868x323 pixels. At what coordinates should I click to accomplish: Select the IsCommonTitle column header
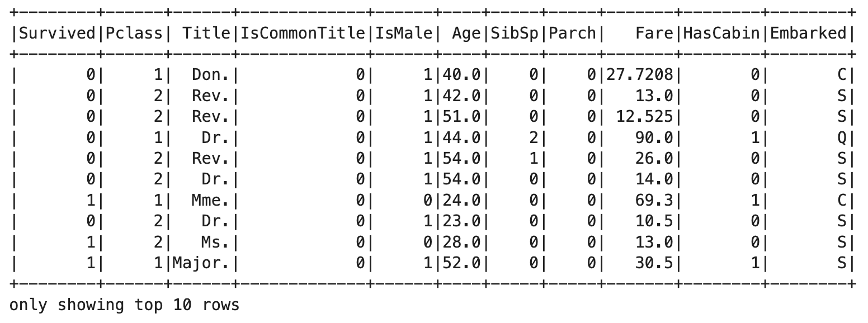303,34
